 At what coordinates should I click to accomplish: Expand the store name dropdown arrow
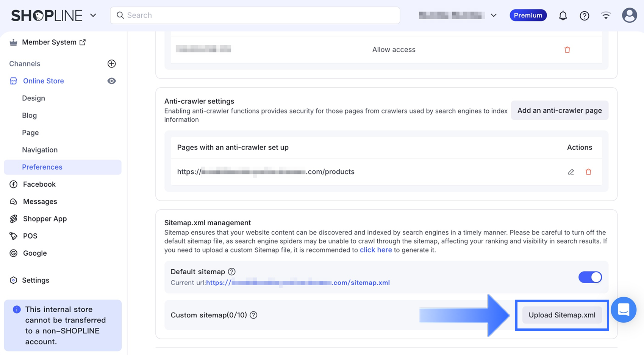(494, 16)
